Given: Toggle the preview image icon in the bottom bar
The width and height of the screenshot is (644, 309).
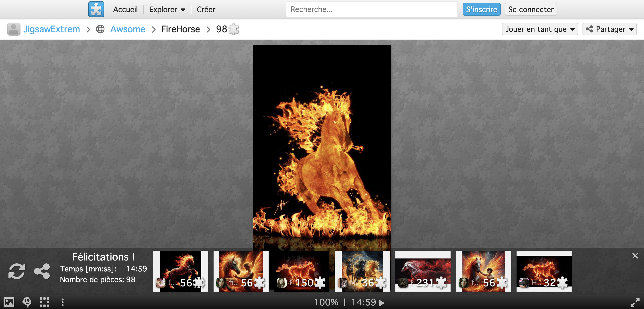Looking at the screenshot, I should [x=9, y=302].
